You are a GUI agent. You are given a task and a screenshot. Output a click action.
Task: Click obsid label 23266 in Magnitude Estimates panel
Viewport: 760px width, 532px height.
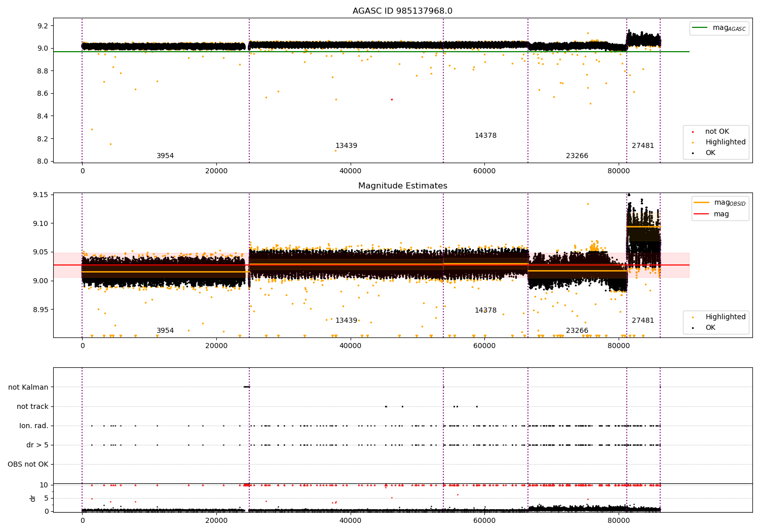(577, 331)
